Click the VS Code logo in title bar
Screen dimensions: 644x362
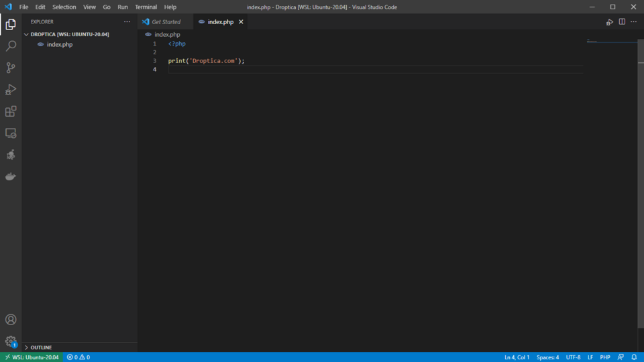point(8,7)
